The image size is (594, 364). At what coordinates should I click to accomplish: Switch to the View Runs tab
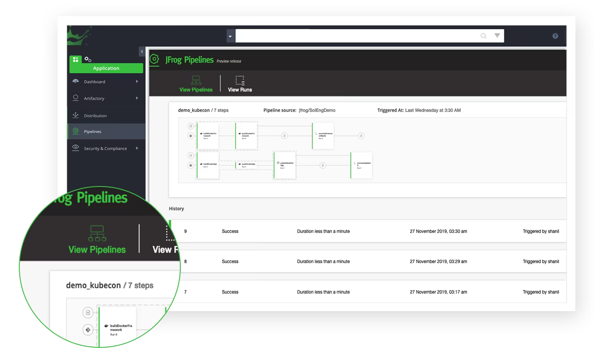[x=240, y=84]
